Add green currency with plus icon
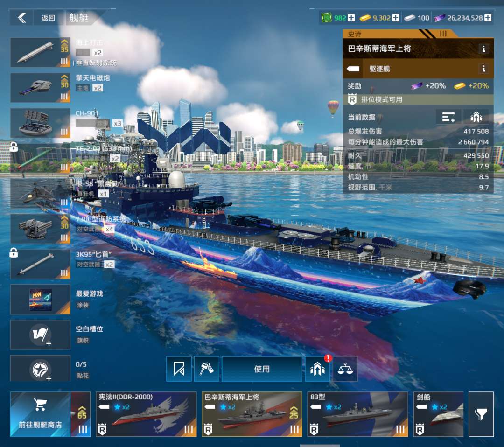Image resolution: width=504 pixels, height=447 pixels. click(351, 18)
